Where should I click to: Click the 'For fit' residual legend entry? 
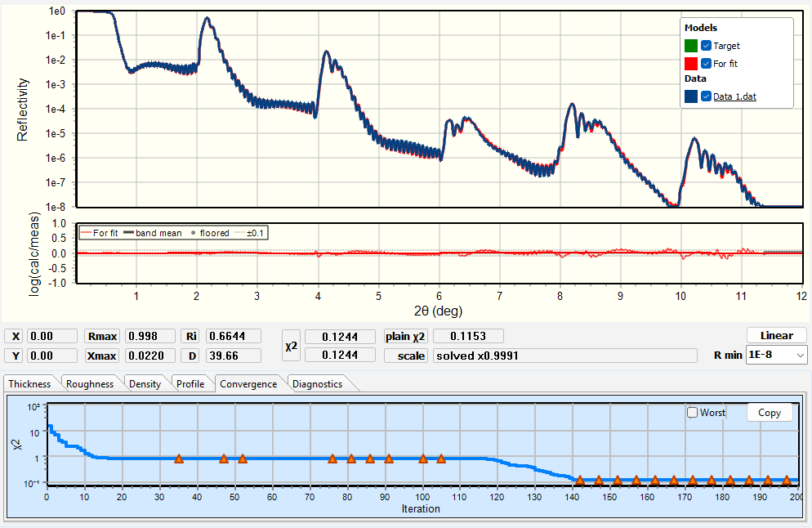tap(100, 233)
